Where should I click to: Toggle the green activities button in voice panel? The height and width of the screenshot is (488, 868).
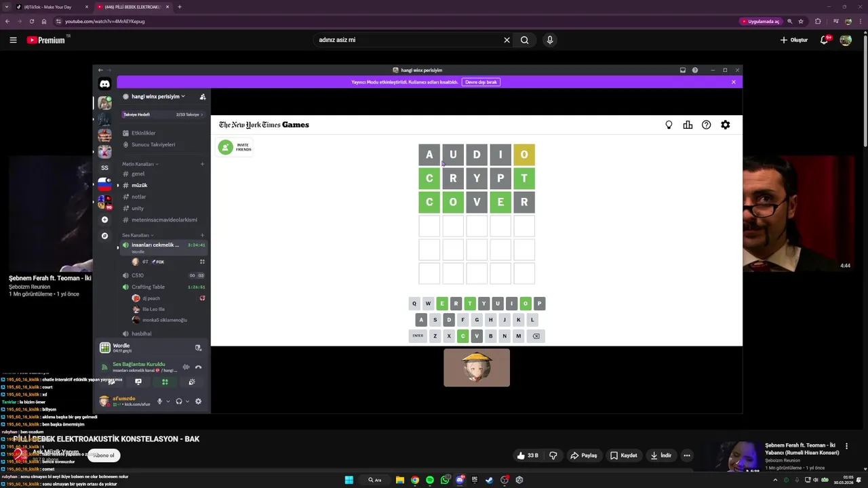(165, 382)
